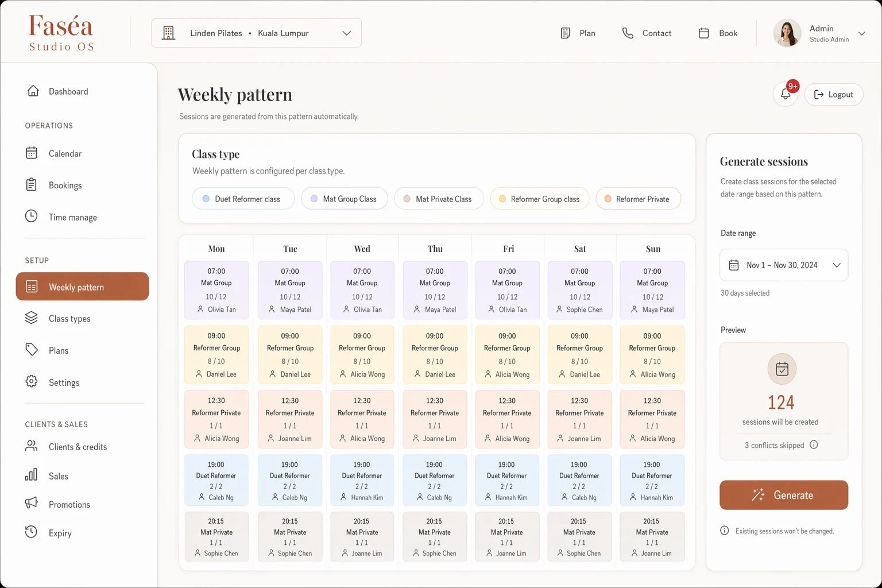Click the Dashboard home icon
The height and width of the screenshot is (588, 882).
point(33,91)
